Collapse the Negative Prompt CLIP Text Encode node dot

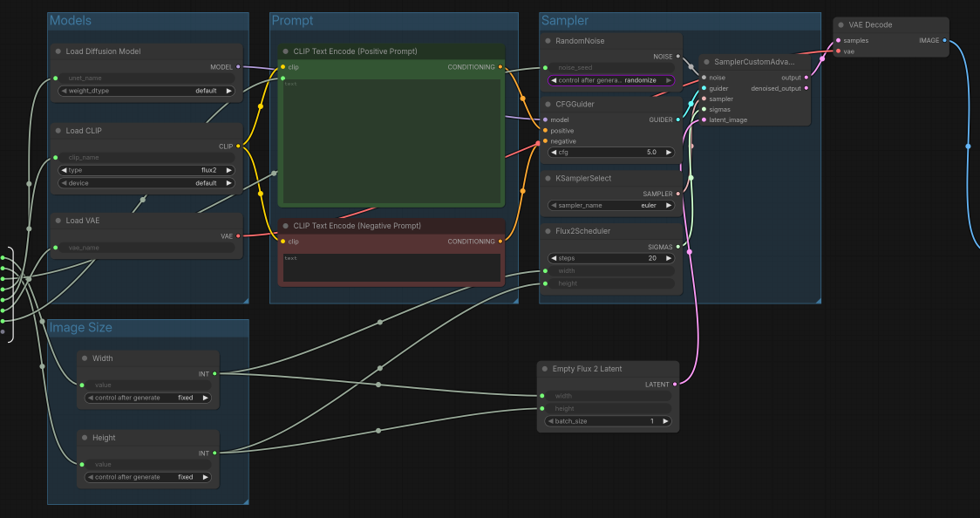click(x=286, y=226)
